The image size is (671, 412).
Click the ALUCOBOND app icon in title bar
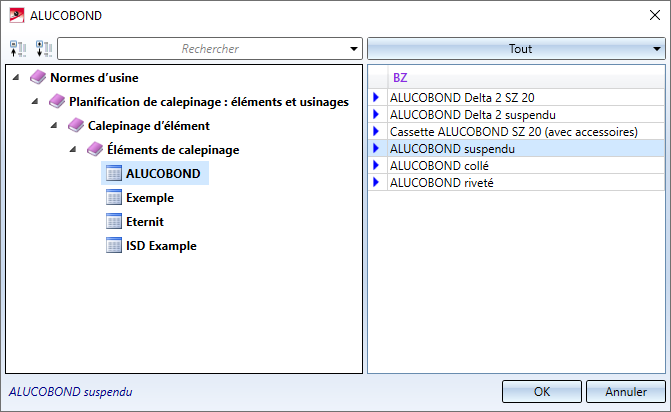17,15
